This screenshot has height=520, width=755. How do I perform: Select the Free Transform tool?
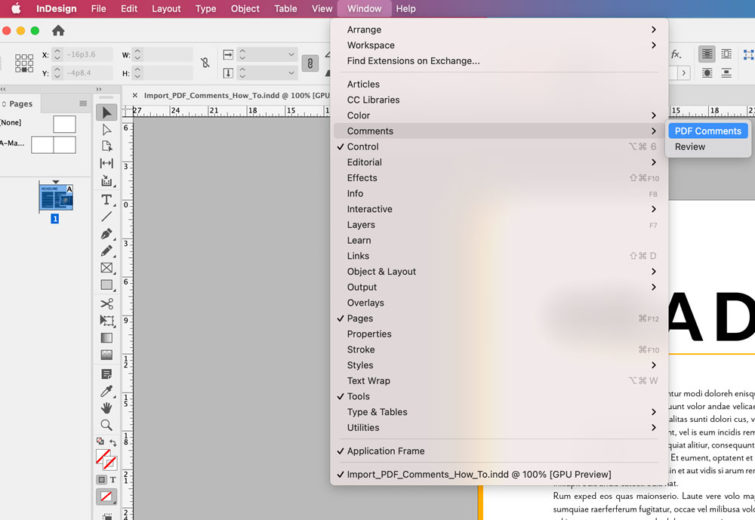click(x=106, y=321)
